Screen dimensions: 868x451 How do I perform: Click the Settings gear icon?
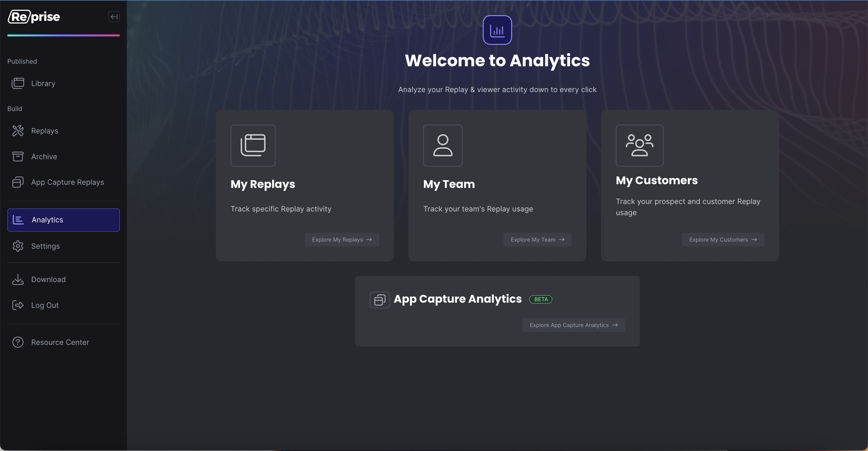coord(18,246)
